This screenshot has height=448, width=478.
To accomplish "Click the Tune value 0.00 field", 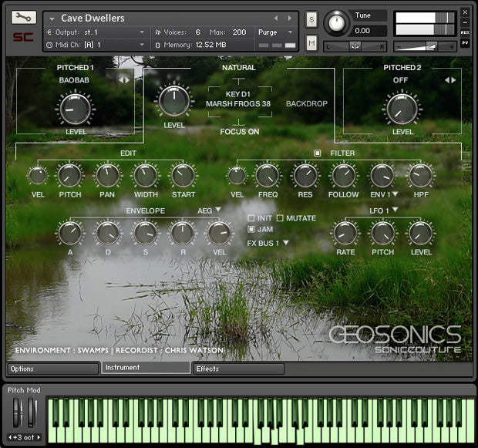I will tap(370, 31).
